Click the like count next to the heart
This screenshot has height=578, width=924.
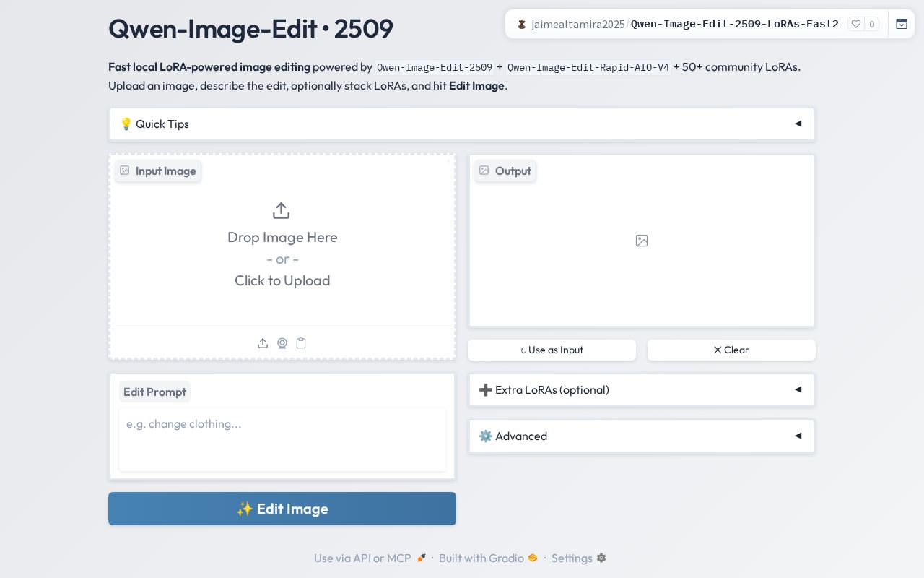872,24
